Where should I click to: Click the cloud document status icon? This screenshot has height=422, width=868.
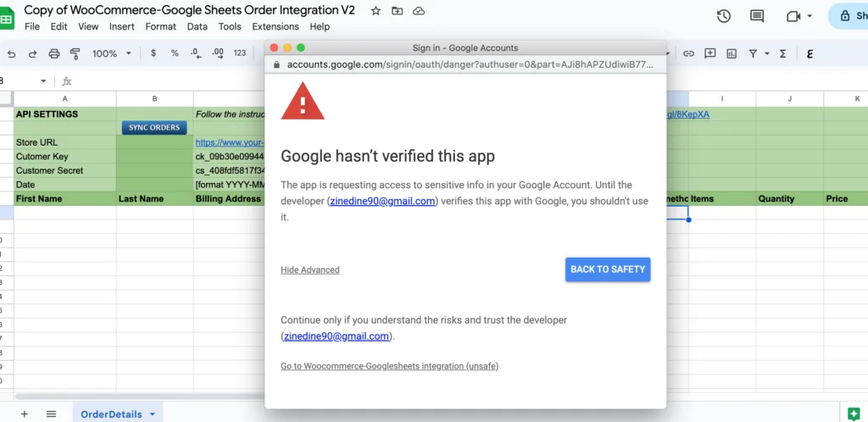pos(419,10)
